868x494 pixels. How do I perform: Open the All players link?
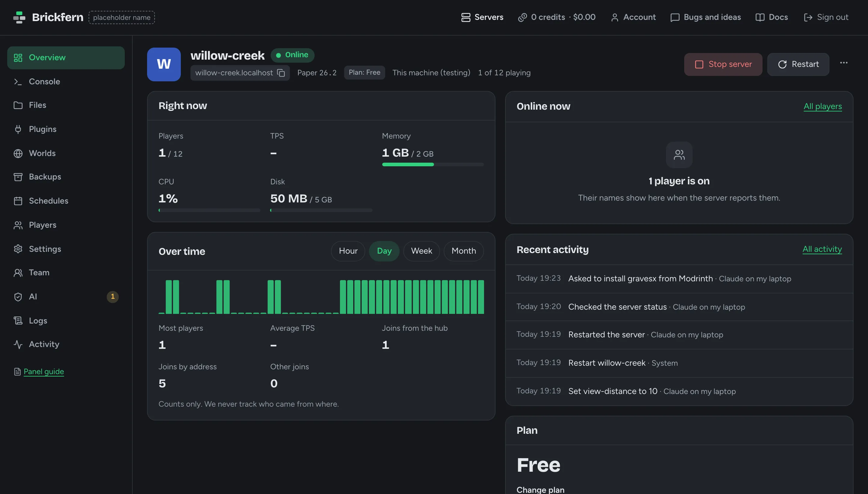pyautogui.click(x=822, y=106)
